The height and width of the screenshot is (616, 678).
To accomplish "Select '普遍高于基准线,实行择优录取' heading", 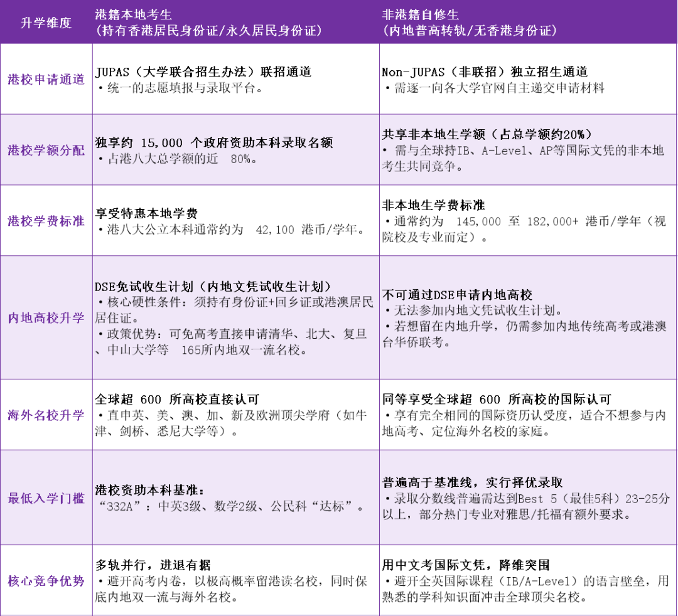I will [472, 482].
